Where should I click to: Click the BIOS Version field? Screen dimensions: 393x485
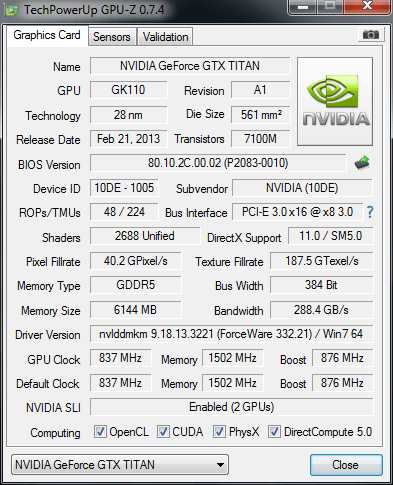pos(218,163)
